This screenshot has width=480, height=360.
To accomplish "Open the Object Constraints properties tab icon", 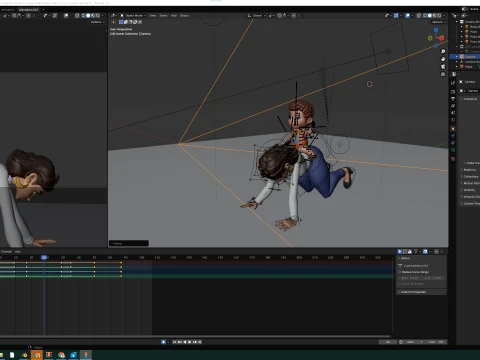I will click(x=453, y=143).
